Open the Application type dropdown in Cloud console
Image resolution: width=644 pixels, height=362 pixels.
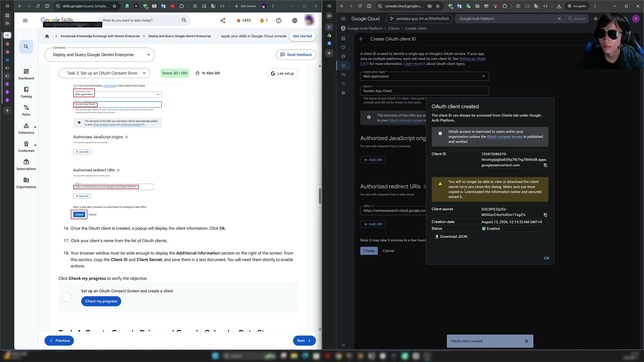(424, 76)
